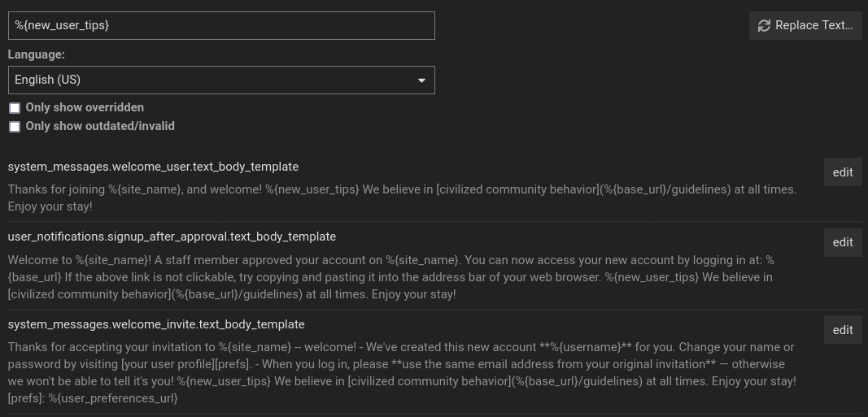Edit system_messages.welcome_user.text_body_template
Image resolution: width=868 pixels, height=417 pixels.
click(843, 172)
